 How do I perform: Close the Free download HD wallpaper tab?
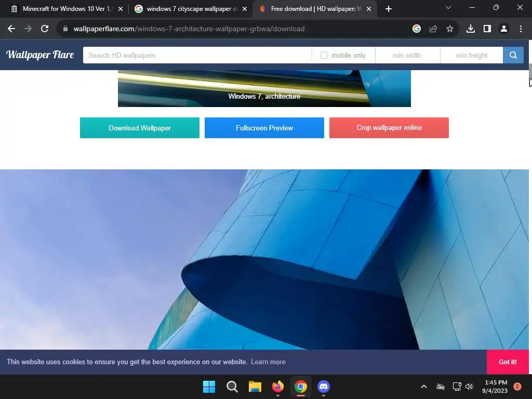369,9
